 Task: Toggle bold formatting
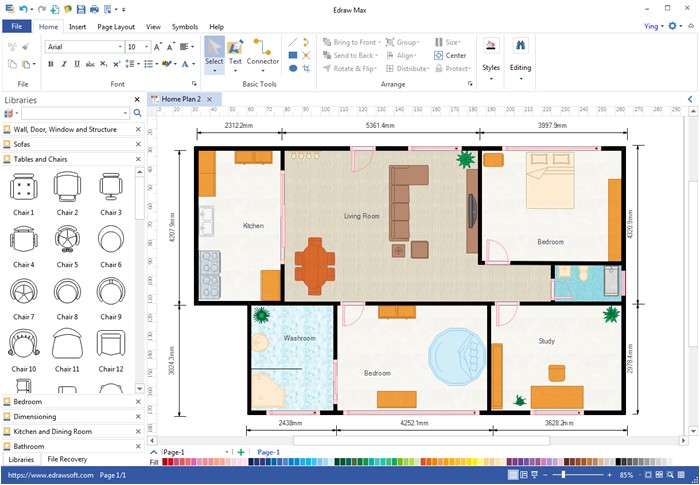click(x=50, y=64)
